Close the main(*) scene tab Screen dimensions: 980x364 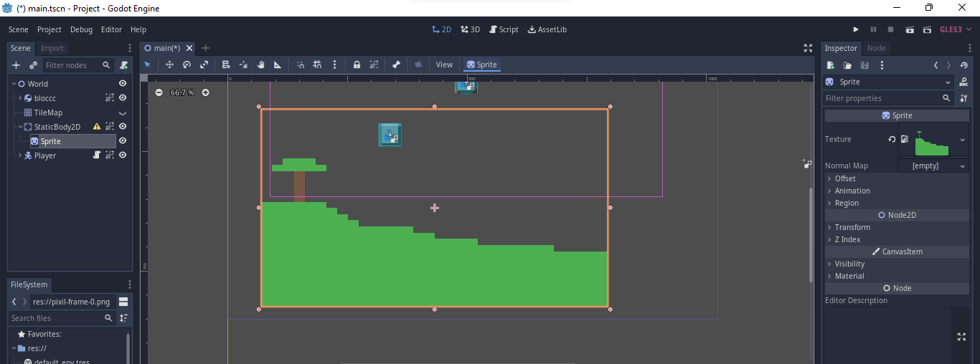189,48
